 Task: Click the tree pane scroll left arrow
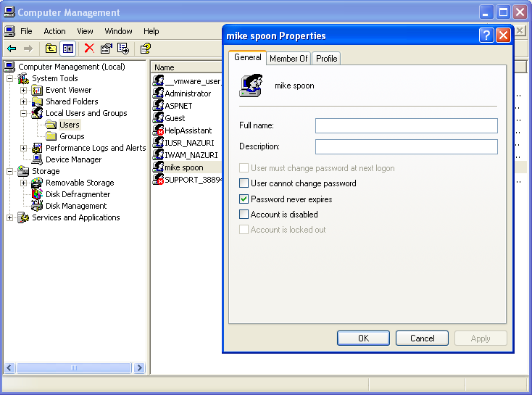9,368
